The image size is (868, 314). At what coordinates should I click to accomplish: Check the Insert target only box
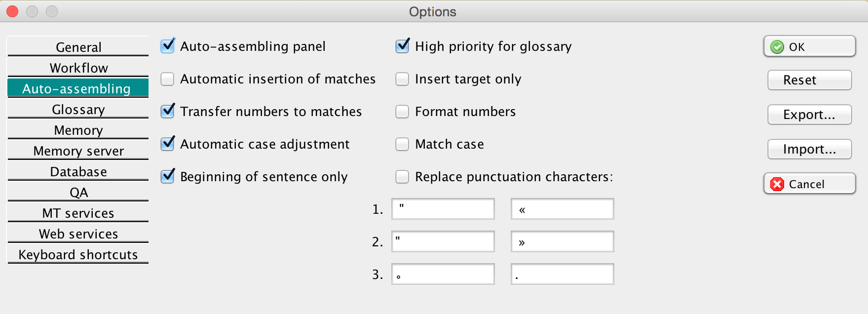click(403, 79)
